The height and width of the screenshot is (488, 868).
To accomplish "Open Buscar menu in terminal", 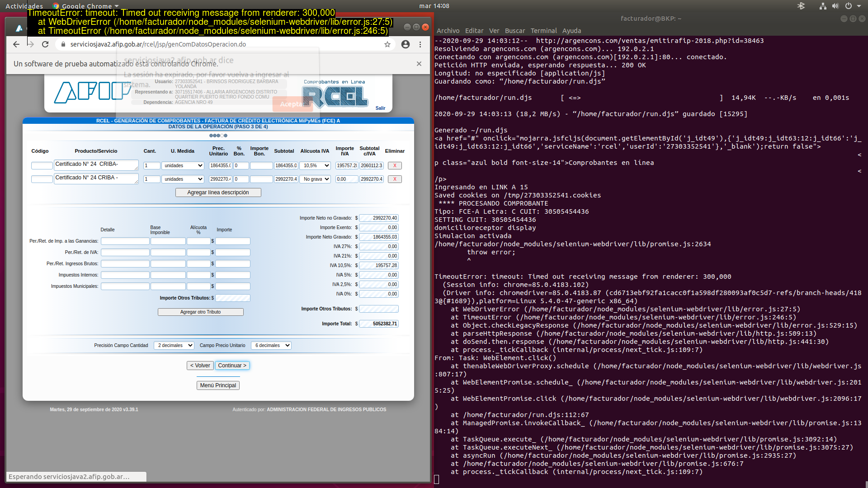I will (515, 31).
